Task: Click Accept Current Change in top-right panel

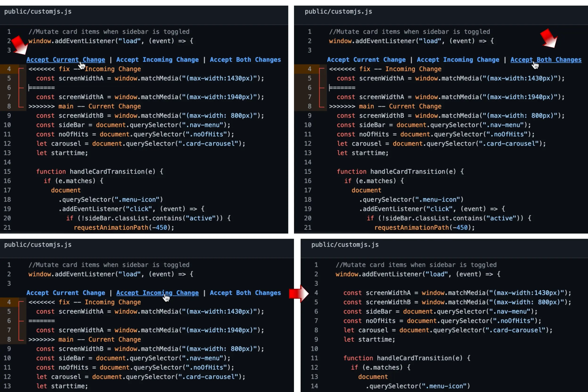Action: pos(366,59)
